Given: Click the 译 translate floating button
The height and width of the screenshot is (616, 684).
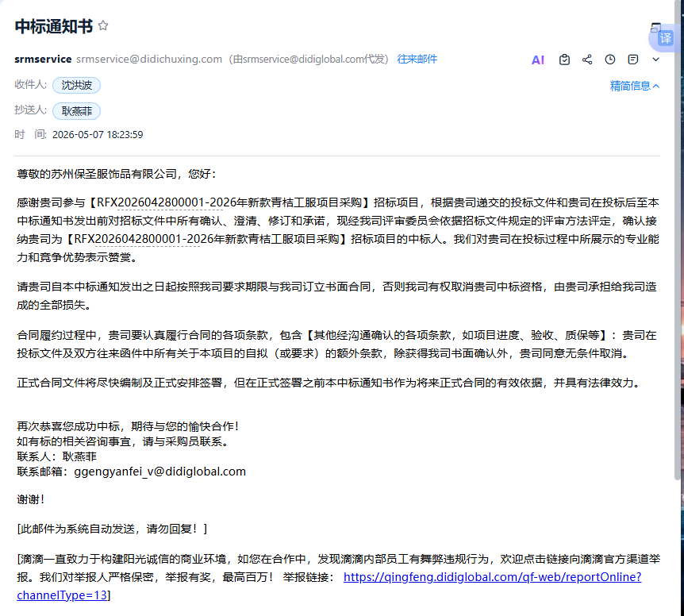Looking at the screenshot, I should [x=665, y=38].
